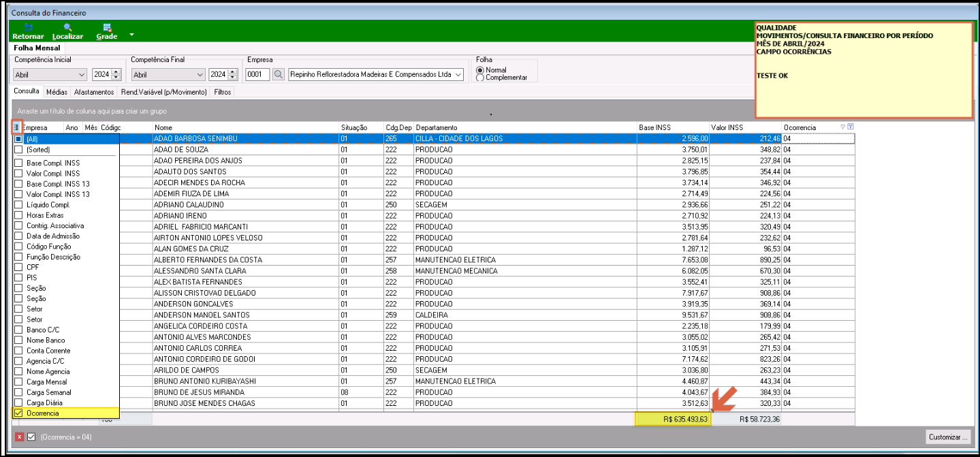
Task: Show the Data de Admissão column
Action: pos(18,236)
